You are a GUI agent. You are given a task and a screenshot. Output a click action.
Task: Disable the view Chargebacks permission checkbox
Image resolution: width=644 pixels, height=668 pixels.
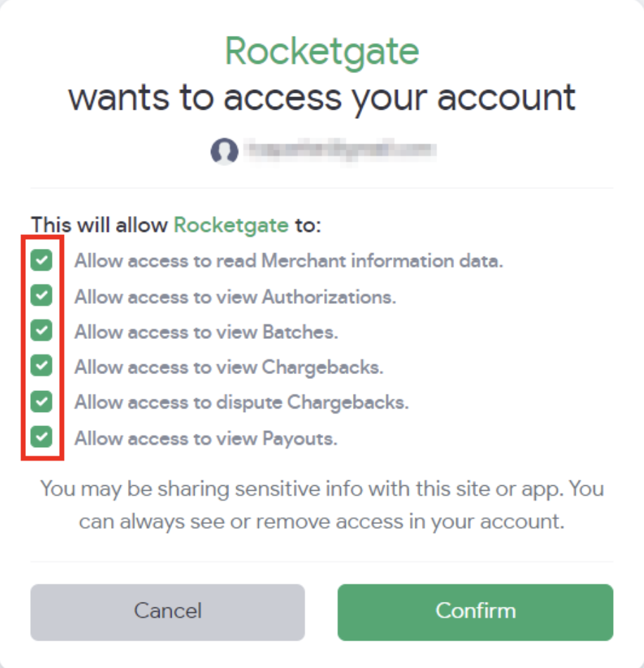click(x=41, y=366)
